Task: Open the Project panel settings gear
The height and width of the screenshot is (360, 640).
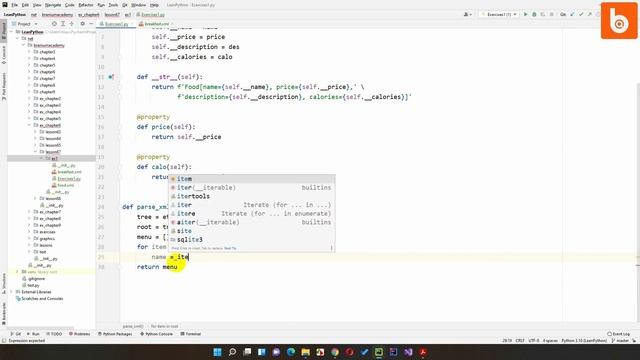Action: pyautogui.click(x=82, y=24)
